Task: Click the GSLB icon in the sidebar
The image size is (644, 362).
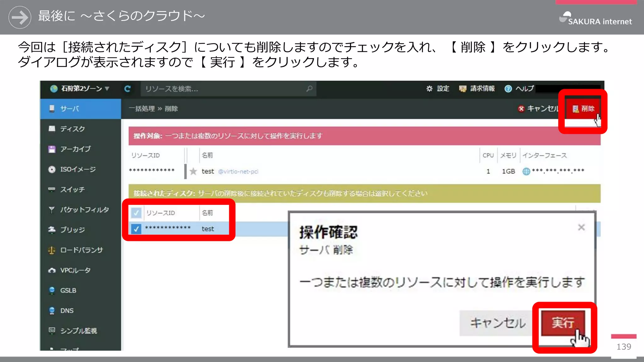Action: 52,290
